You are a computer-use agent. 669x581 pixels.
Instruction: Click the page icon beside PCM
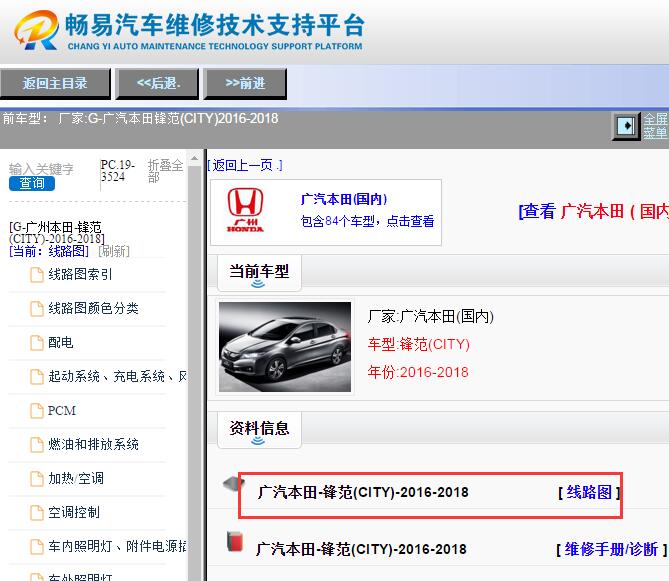(x=37, y=411)
